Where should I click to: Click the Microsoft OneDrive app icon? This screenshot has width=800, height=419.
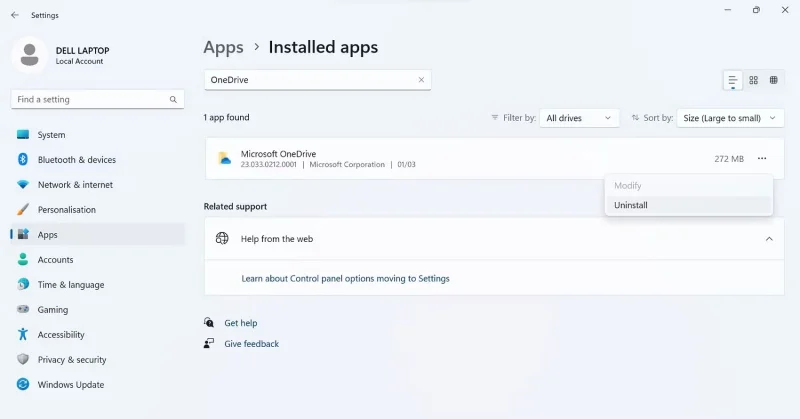pos(224,159)
